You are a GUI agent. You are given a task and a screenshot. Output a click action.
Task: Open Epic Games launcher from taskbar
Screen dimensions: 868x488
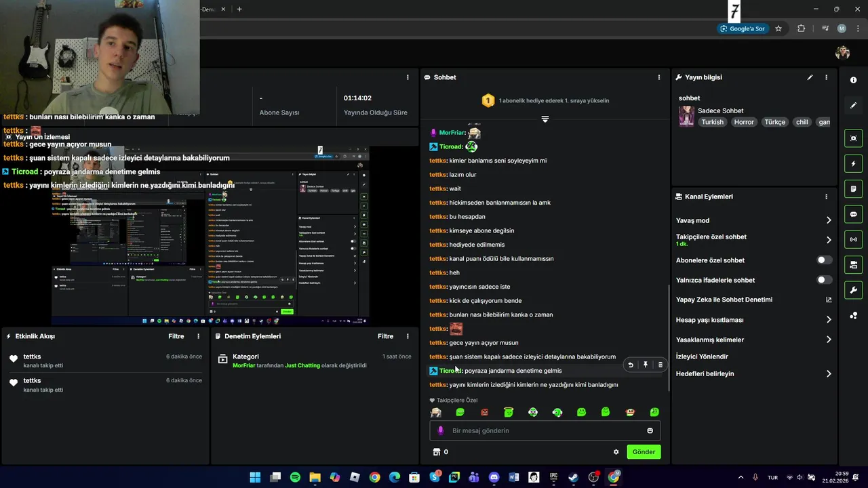coord(553,477)
